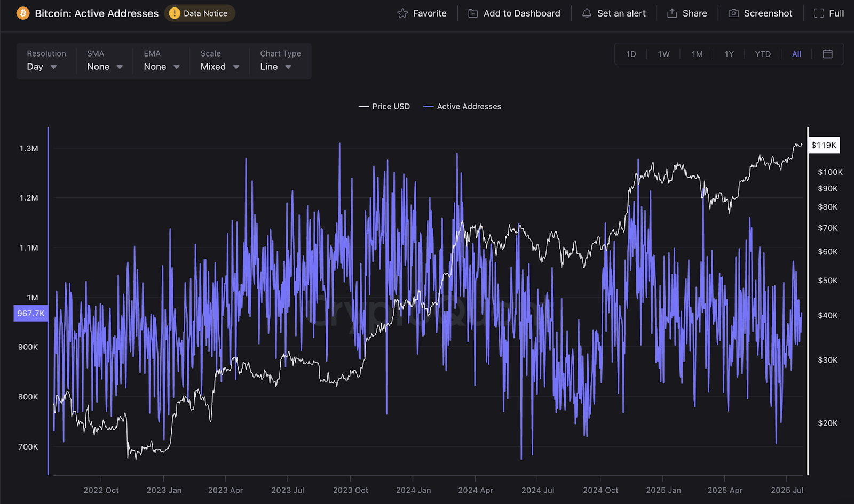This screenshot has height=504, width=854.
Task: Take a Screenshot of the chart
Action: point(768,13)
